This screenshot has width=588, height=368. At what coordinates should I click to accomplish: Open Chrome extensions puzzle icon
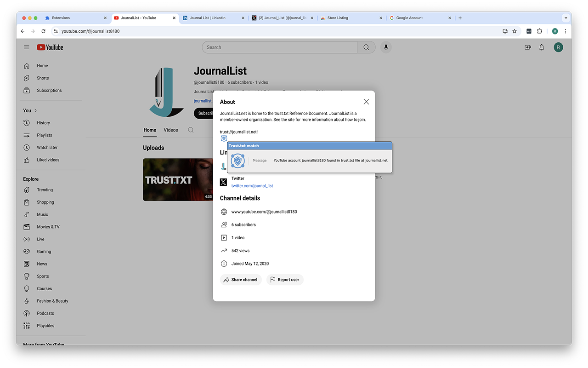(x=540, y=31)
